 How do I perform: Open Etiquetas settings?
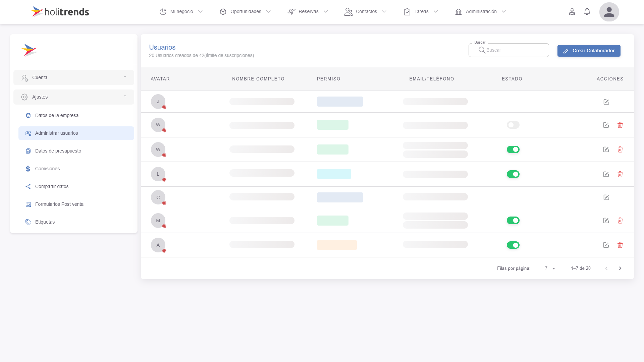point(76,222)
